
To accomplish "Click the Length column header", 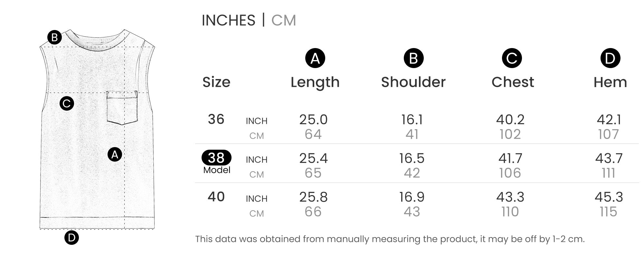I will (x=315, y=82).
